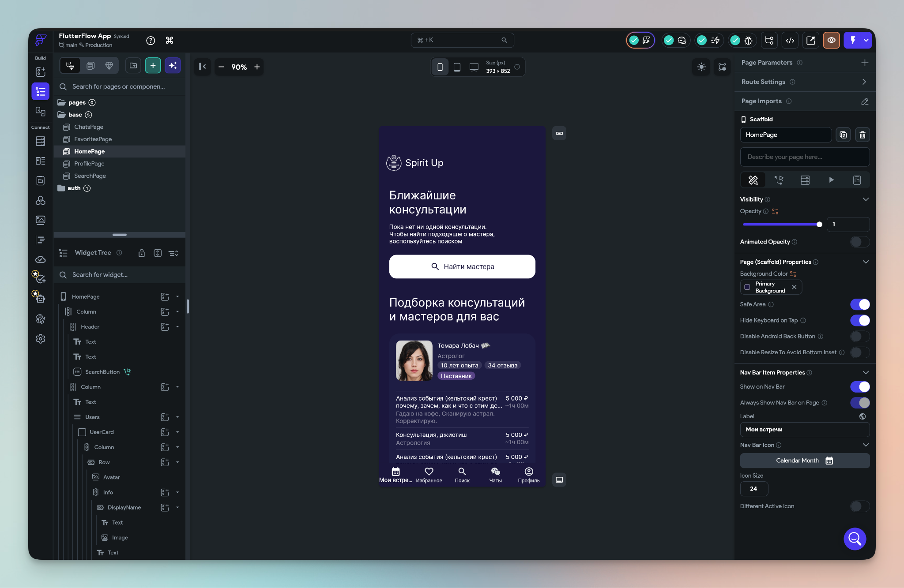Click the Calendar Month nav bar icon button

(804, 461)
